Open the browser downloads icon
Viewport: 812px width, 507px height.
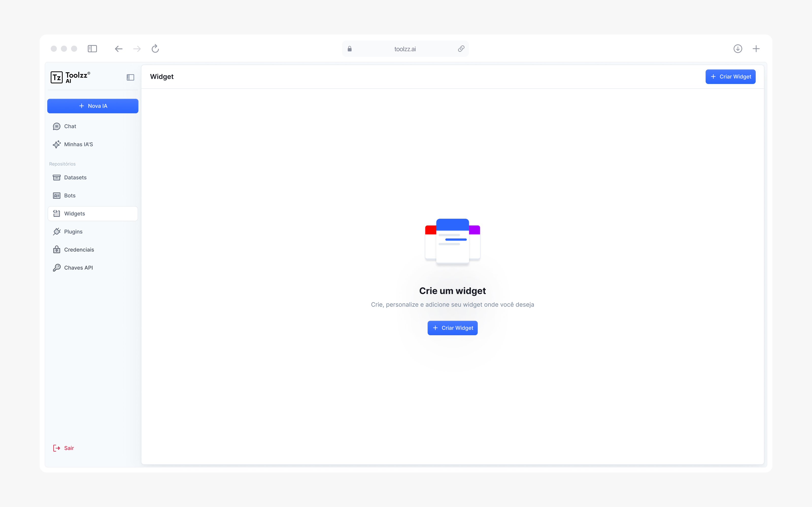[x=737, y=49]
